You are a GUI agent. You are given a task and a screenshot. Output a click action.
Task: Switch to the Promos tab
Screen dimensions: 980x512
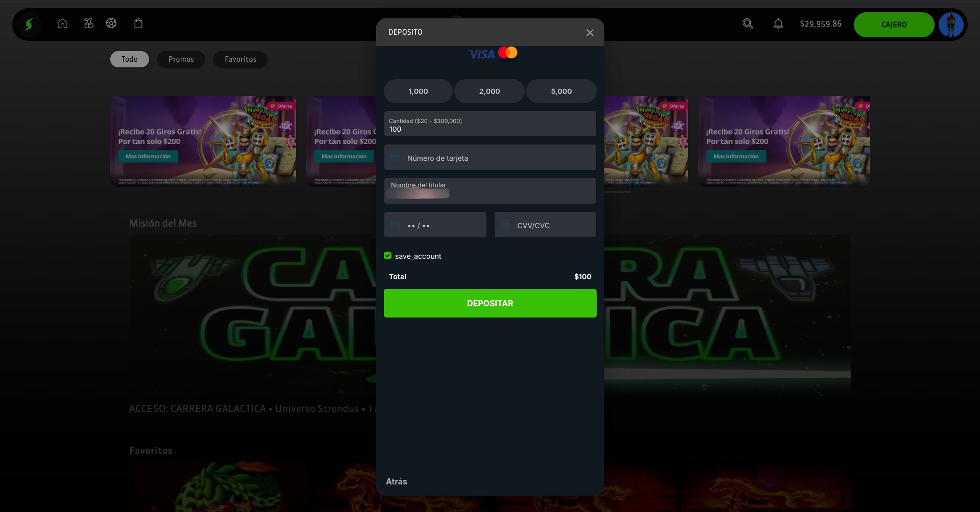point(181,59)
